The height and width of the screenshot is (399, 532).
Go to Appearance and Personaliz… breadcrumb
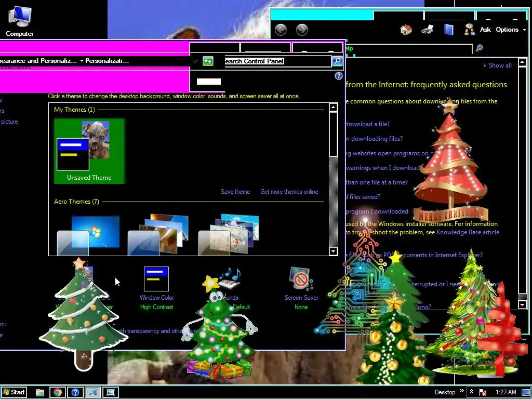(38, 61)
